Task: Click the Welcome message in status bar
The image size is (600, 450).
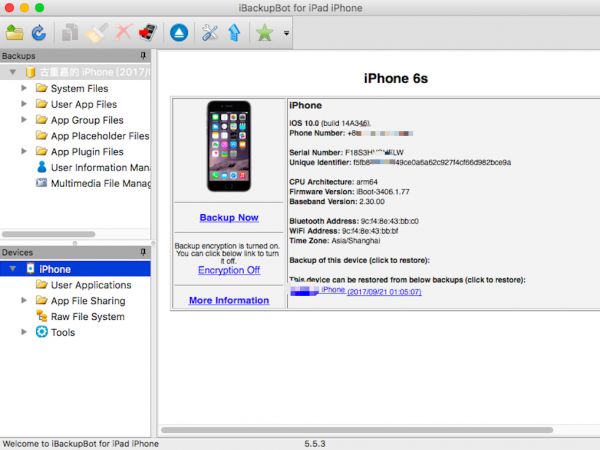Action: point(81,444)
